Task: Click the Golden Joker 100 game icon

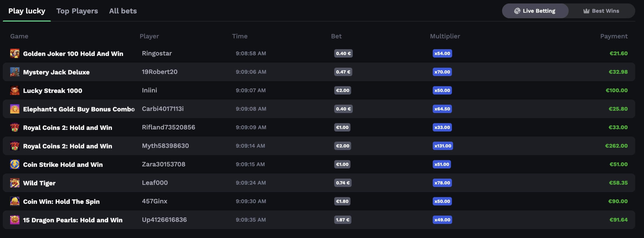Action: point(15,54)
